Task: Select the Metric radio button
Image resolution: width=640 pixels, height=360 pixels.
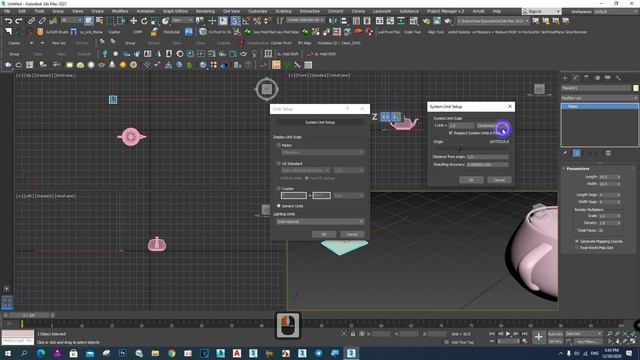Action: (279, 145)
